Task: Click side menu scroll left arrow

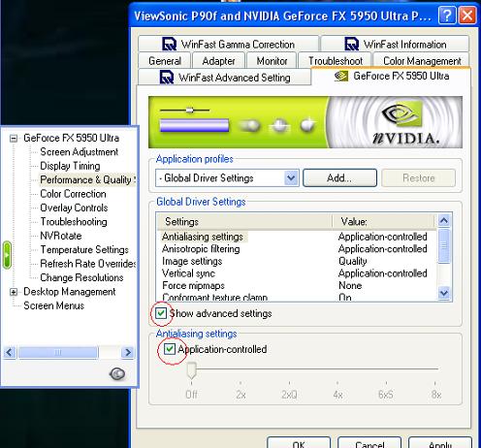Action: (10, 352)
